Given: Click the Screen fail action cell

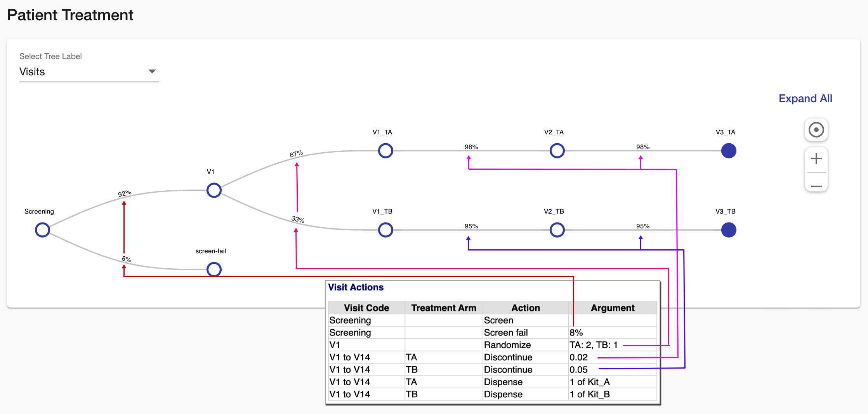Looking at the screenshot, I should 526,332.
